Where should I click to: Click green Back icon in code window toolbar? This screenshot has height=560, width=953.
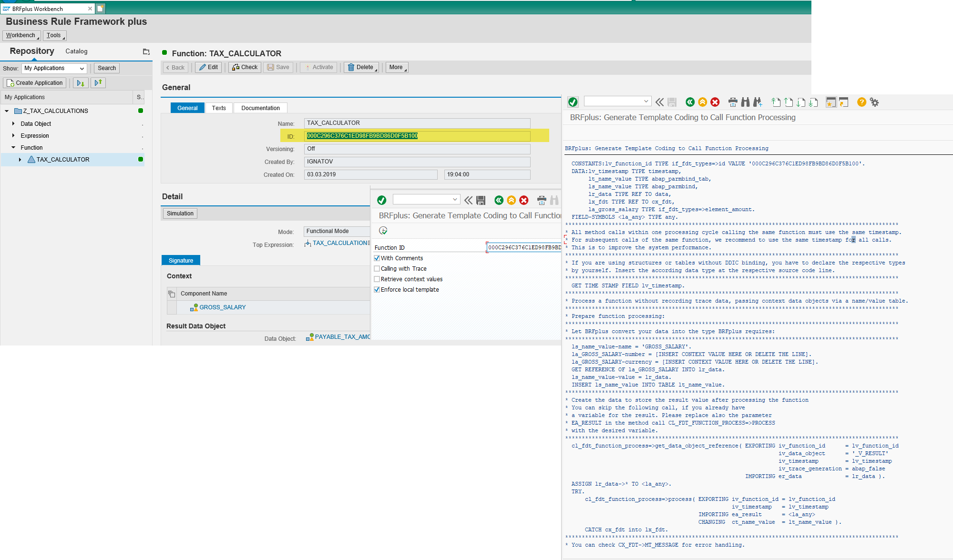(690, 102)
